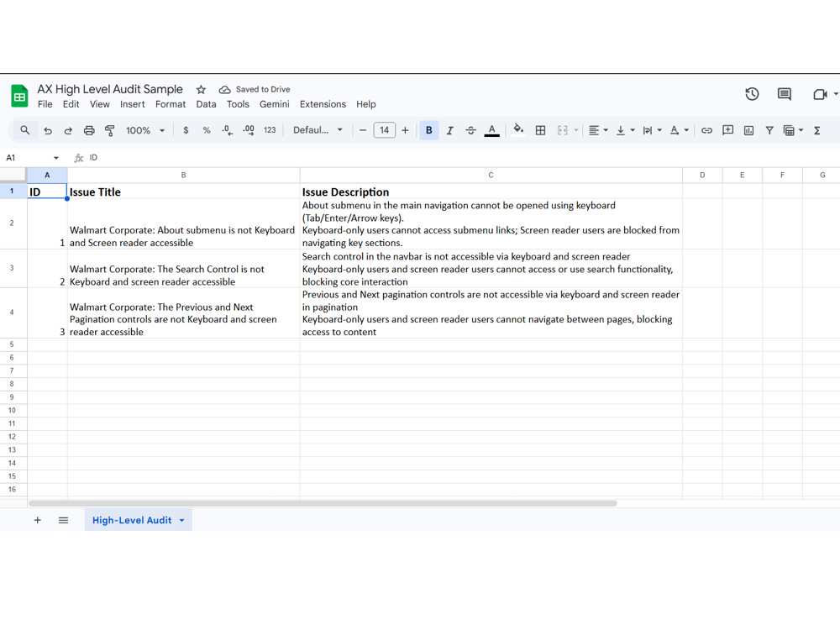Activate the paint format tool
The image size is (840, 630).
(x=110, y=130)
